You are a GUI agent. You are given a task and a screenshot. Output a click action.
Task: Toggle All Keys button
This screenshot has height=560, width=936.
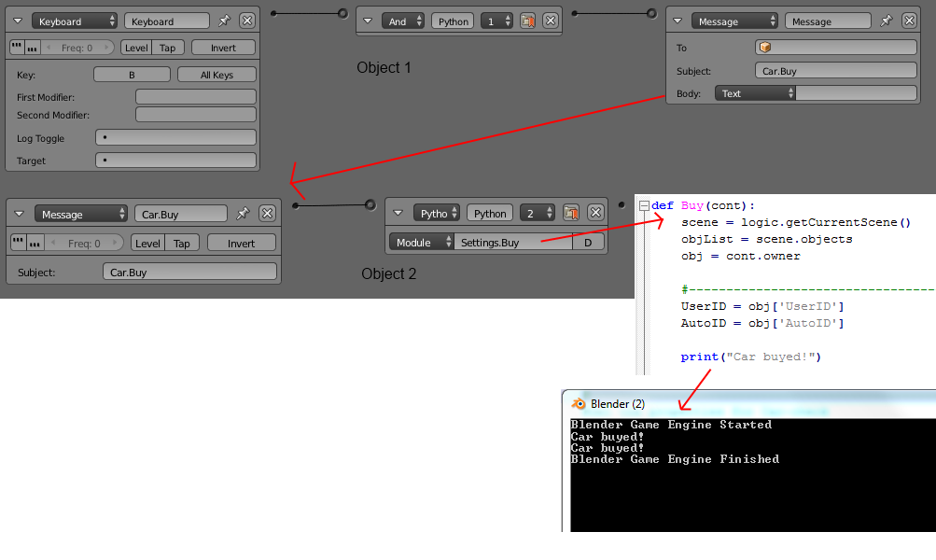(217, 75)
